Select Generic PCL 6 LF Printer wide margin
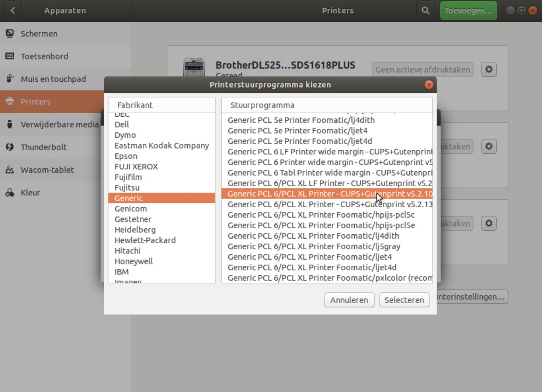This screenshot has width=542, height=392. click(x=327, y=152)
